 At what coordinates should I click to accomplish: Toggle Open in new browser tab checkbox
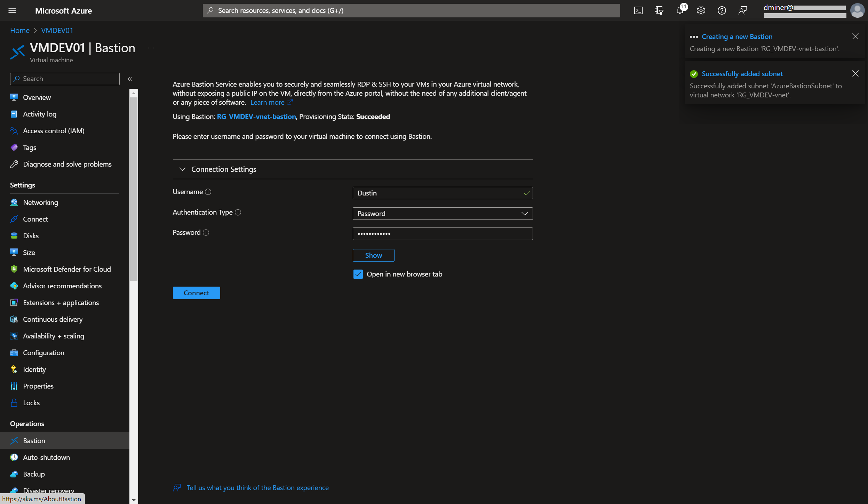pos(358,274)
